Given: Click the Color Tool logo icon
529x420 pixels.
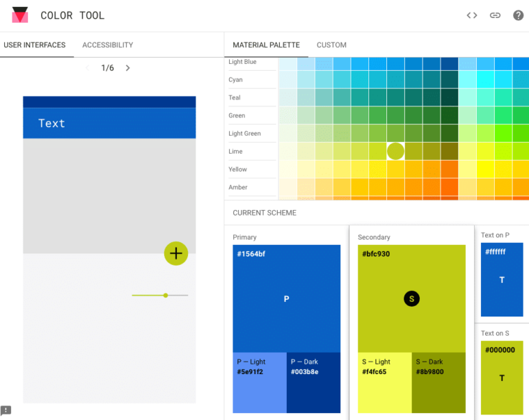Looking at the screenshot, I should click(x=20, y=15).
